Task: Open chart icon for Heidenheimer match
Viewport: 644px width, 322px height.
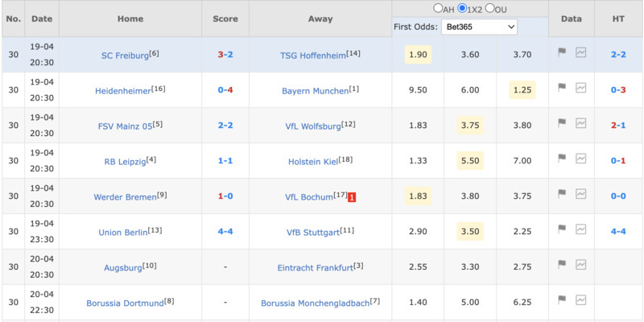Action: point(580,88)
